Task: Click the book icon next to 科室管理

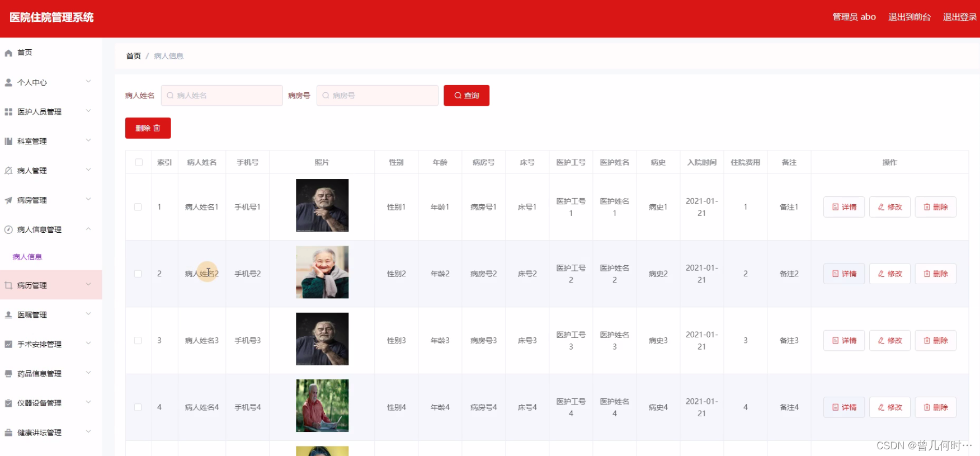Action: pyautogui.click(x=8, y=141)
